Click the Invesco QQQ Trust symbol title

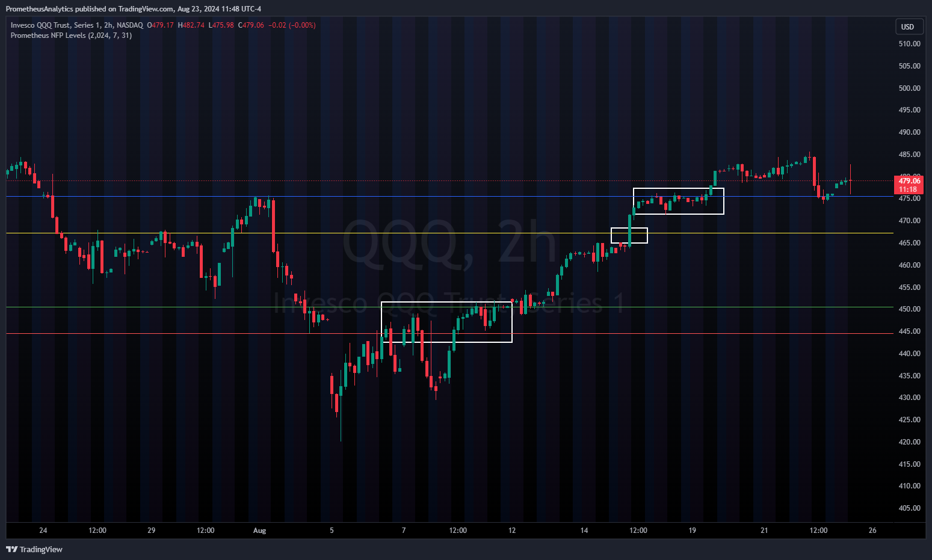point(77,25)
